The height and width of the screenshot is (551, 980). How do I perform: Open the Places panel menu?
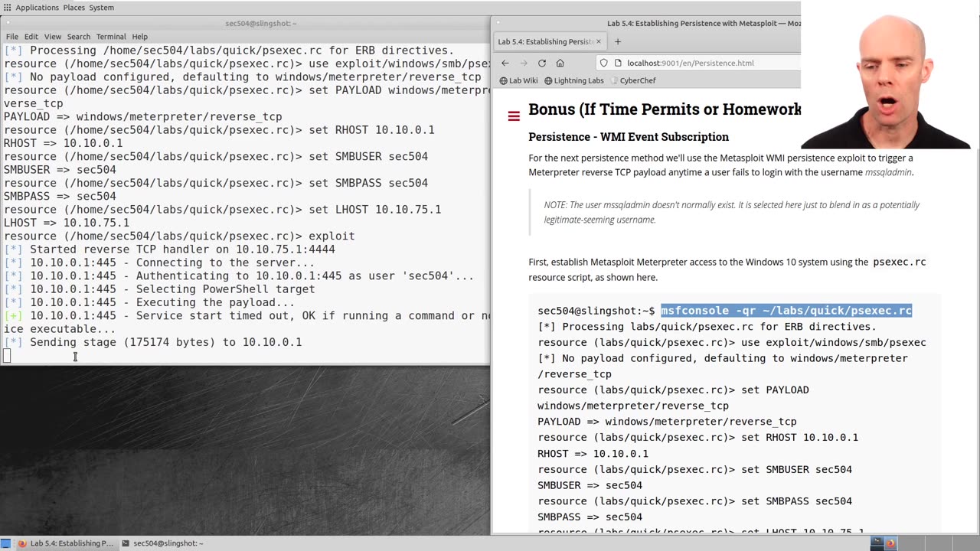74,8
